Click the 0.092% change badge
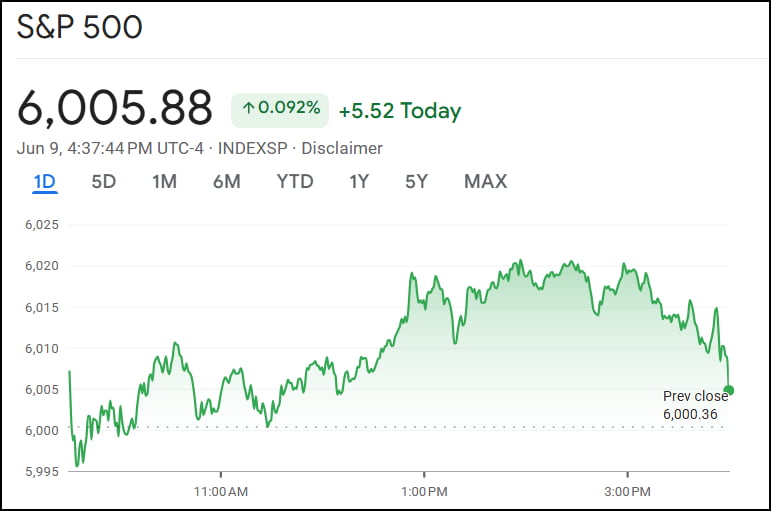This screenshot has height=511, width=771. [x=280, y=110]
